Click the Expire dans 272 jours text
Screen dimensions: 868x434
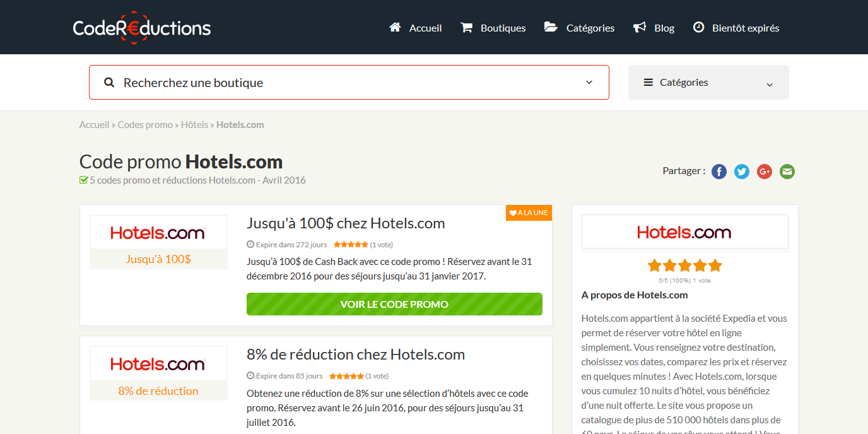291,245
